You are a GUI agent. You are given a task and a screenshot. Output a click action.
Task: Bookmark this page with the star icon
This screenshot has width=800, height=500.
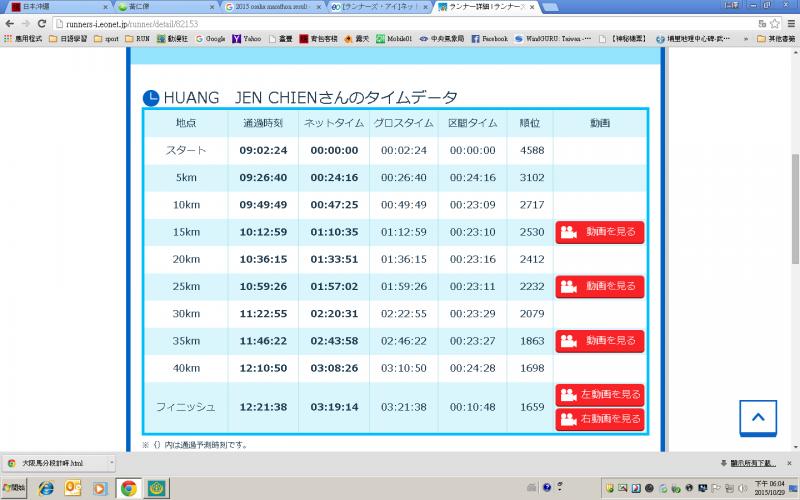click(x=774, y=23)
